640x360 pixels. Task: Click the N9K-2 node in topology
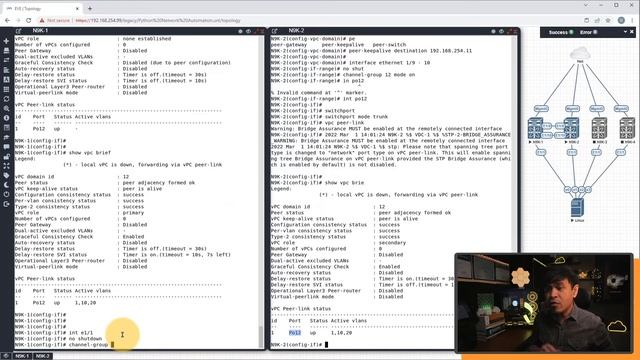[571, 128]
